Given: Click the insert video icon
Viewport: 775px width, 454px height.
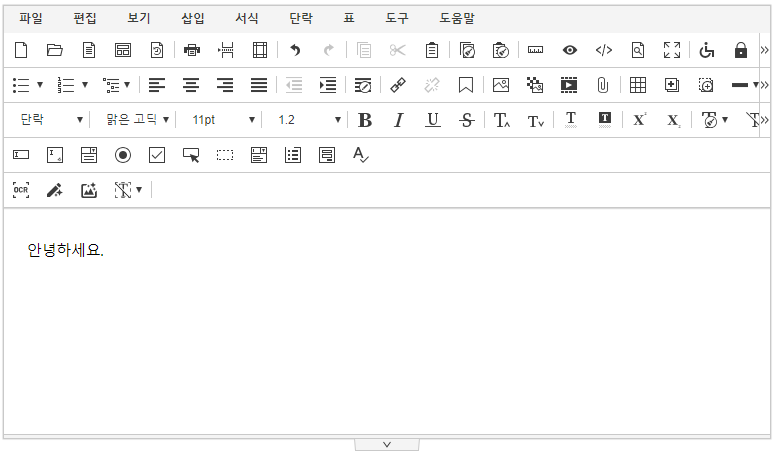Looking at the screenshot, I should [569, 85].
